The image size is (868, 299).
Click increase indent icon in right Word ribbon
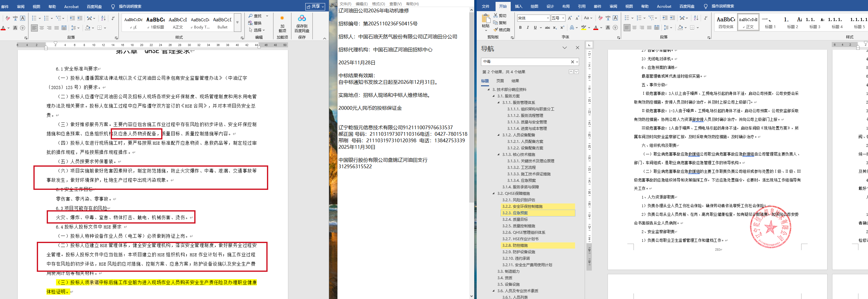672,18
